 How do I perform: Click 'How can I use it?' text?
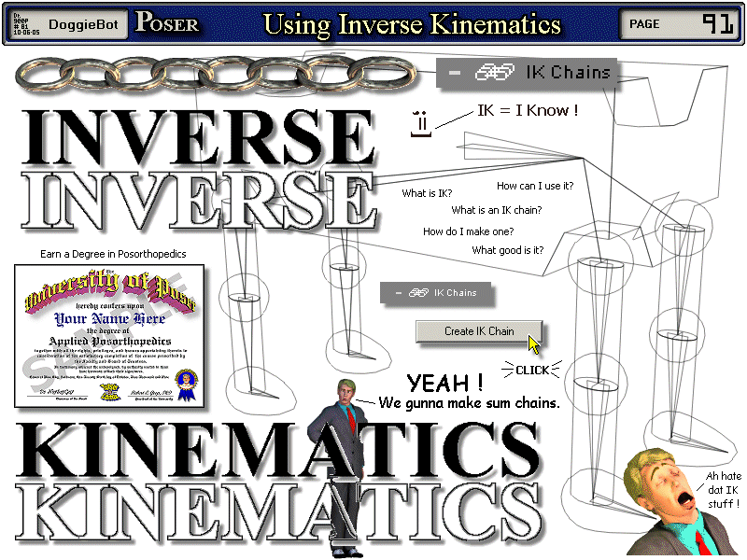tap(535, 186)
